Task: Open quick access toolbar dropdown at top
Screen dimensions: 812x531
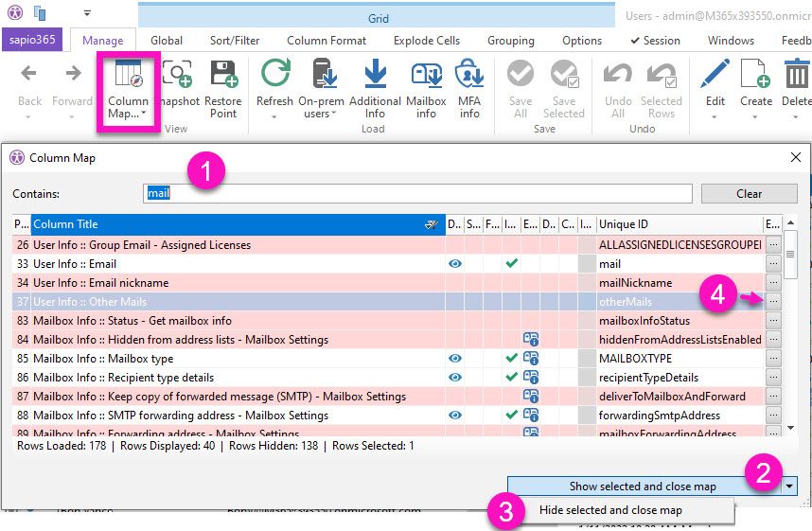Action: (87, 13)
